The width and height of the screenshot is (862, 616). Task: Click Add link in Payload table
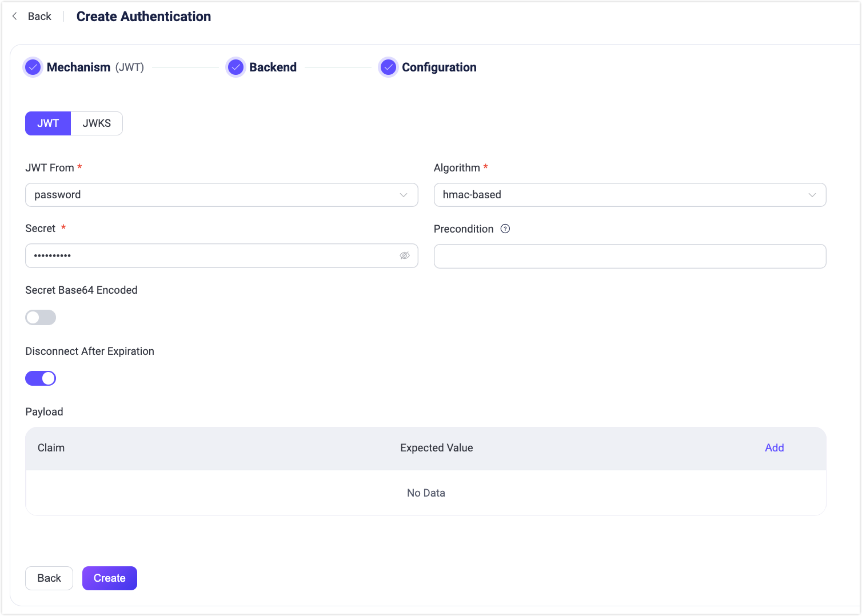coord(774,448)
